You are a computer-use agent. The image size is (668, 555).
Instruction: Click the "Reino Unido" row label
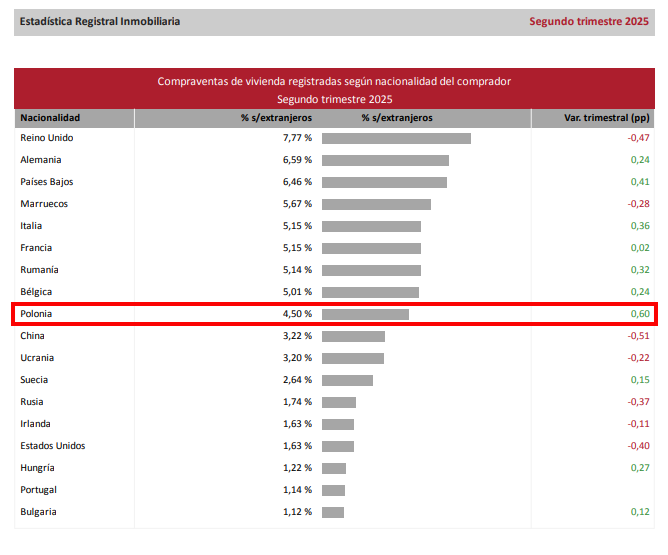pyautogui.click(x=47, y=138)
